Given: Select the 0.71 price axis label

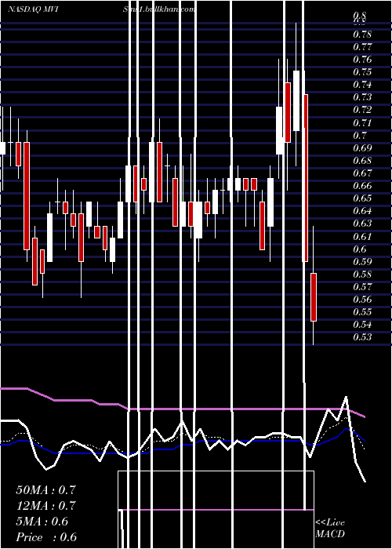Looking at the screenshot, I should pos(362,123).
